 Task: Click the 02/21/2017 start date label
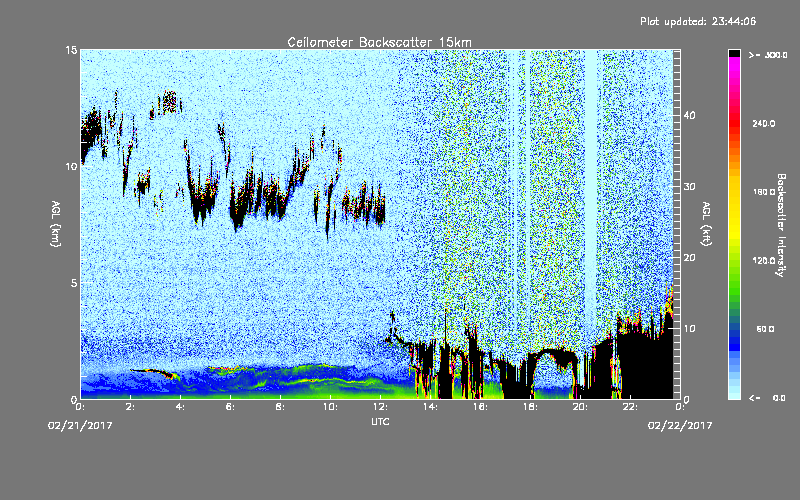80,425
